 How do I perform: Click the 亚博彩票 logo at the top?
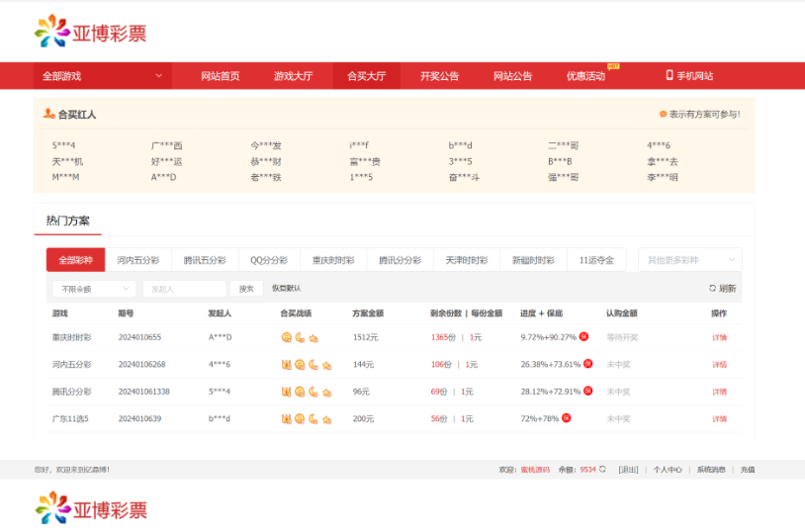(90, 32)
